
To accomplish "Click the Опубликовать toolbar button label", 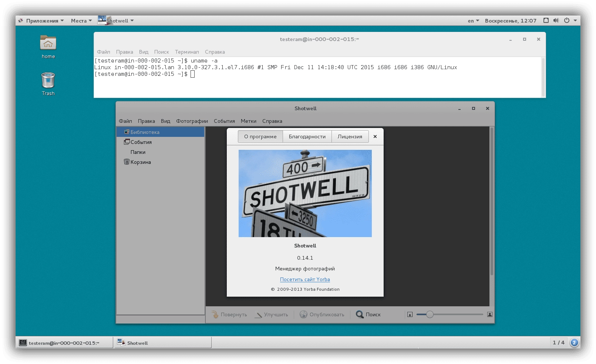I will [327, 314].
